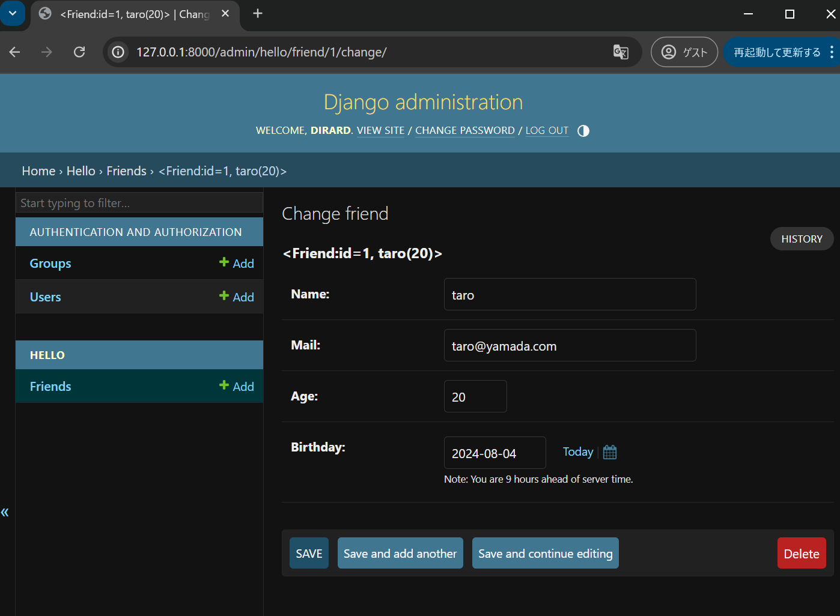Image resolution: width=840 pixels, height=616 pixels.
Task: Click the green plus beside Groups Add
Action: (x=224, y=262)
